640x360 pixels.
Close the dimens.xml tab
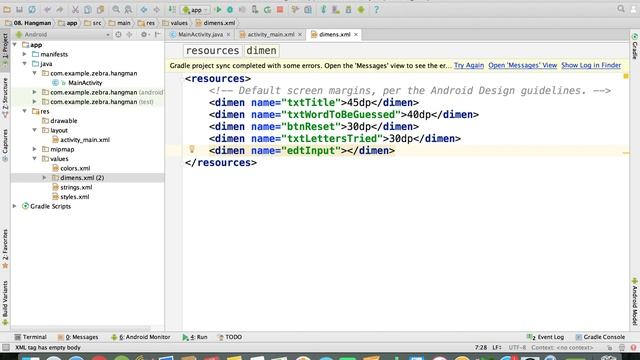point(356,35)
